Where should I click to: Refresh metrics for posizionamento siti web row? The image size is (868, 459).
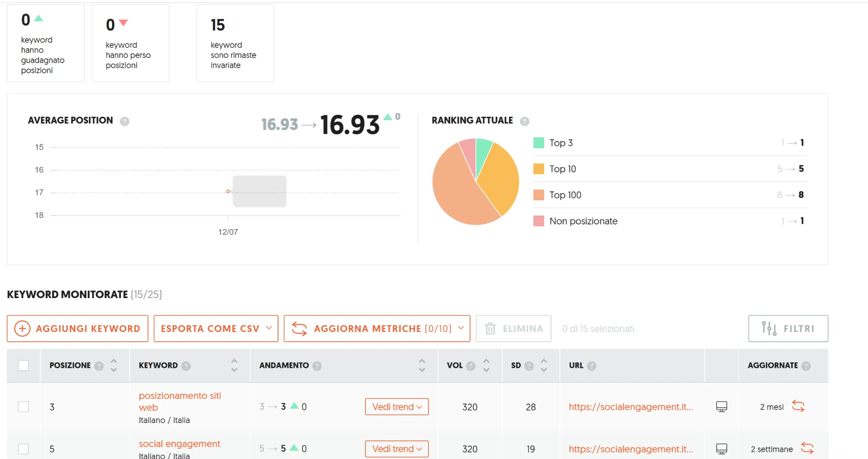click(798, 406)
